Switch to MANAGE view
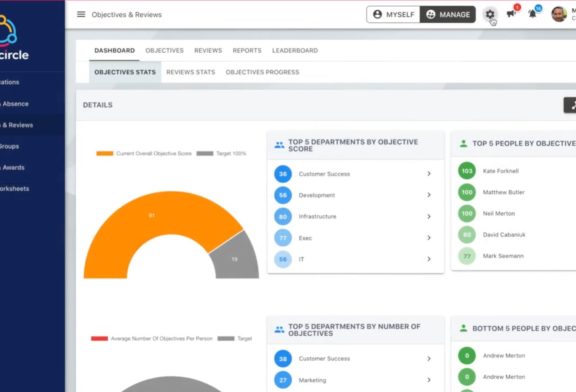 [x=448, y=14]
